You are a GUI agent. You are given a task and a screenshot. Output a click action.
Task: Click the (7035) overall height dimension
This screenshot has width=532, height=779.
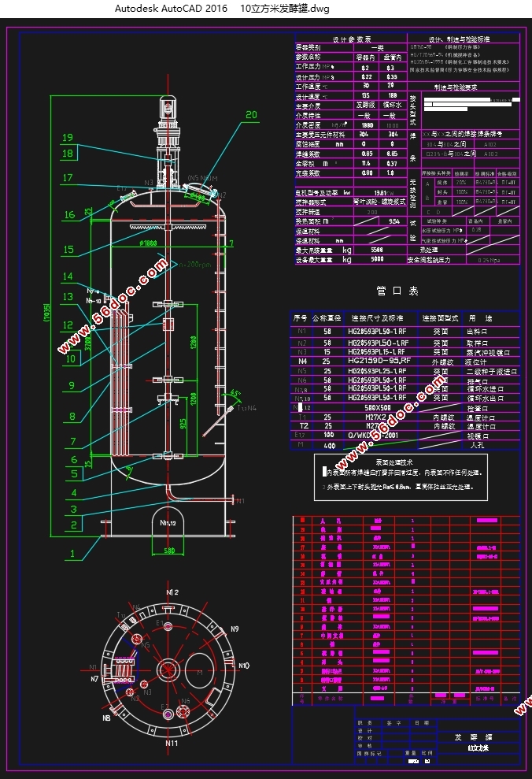[46, 313]
